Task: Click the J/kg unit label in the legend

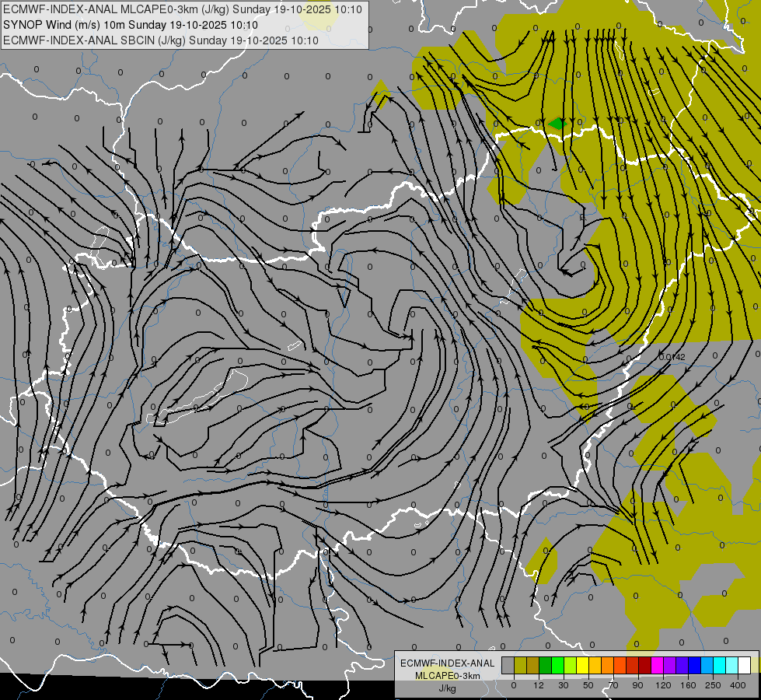Action: [447, 688]
